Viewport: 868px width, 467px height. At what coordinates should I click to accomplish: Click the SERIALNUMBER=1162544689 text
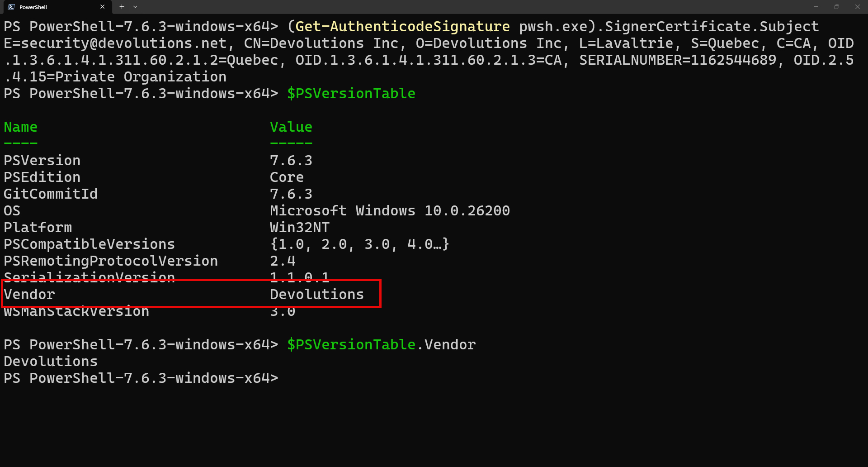coord(678,60)
